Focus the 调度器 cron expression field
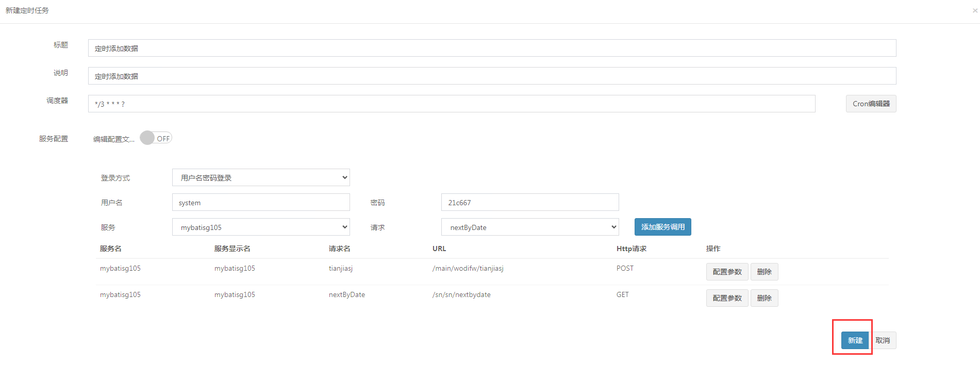This screenshot has width=980, height=379. (452, 104)
